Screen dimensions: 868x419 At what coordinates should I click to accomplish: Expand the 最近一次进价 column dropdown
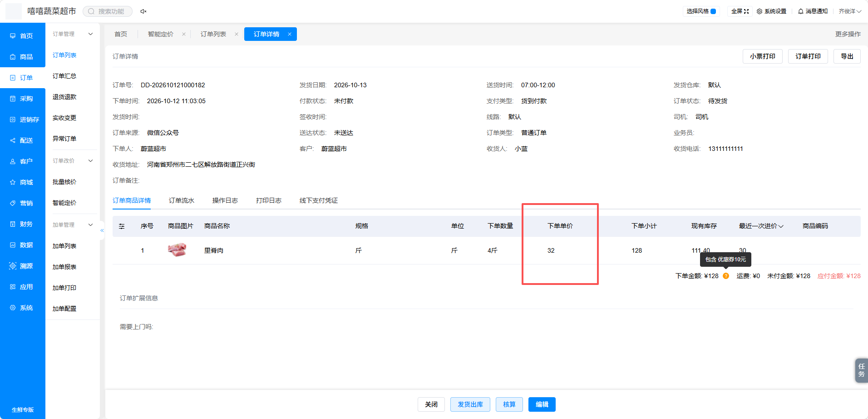[x=781, y=226]
